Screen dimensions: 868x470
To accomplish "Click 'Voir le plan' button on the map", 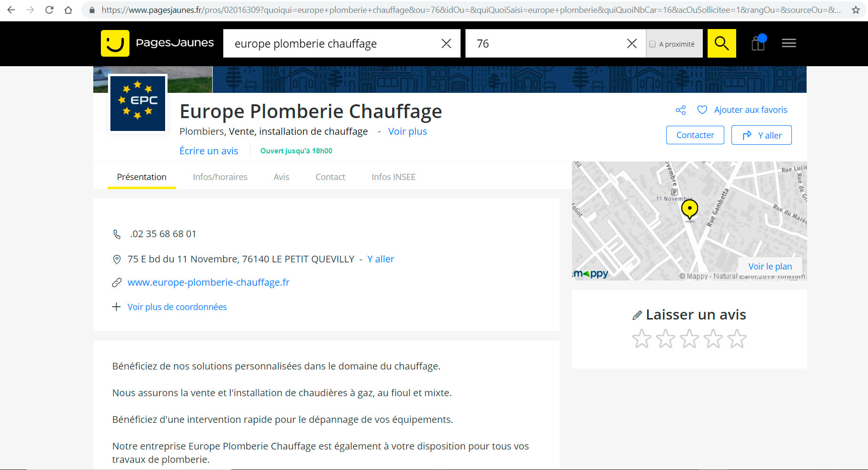I will click(770, 266).
